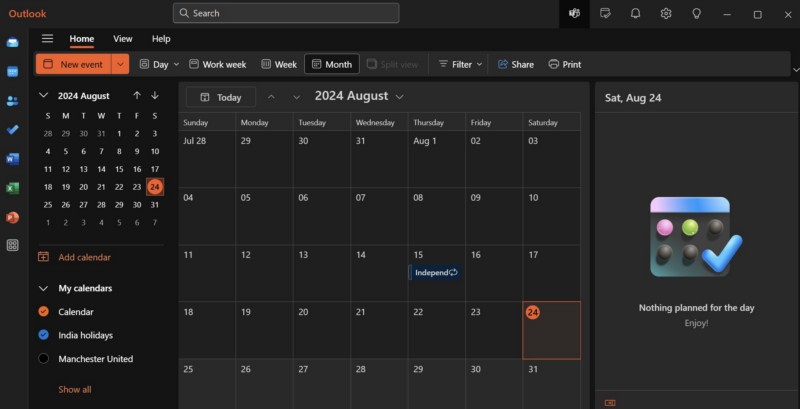The height and width of the screenshot is (409, 800).
Task: Click Add calendar link
Action: [84, 257]
